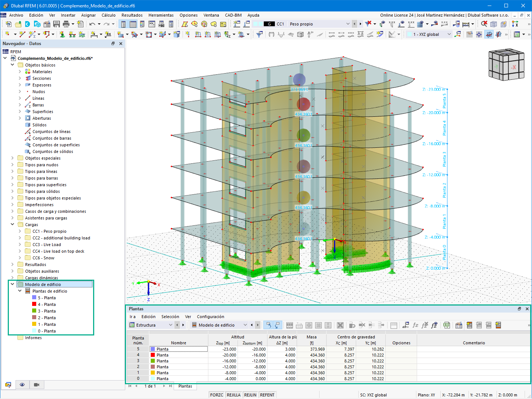Click the filter funnel icon
This screenshot has height=399, width=532.
(x=260, y=34)
